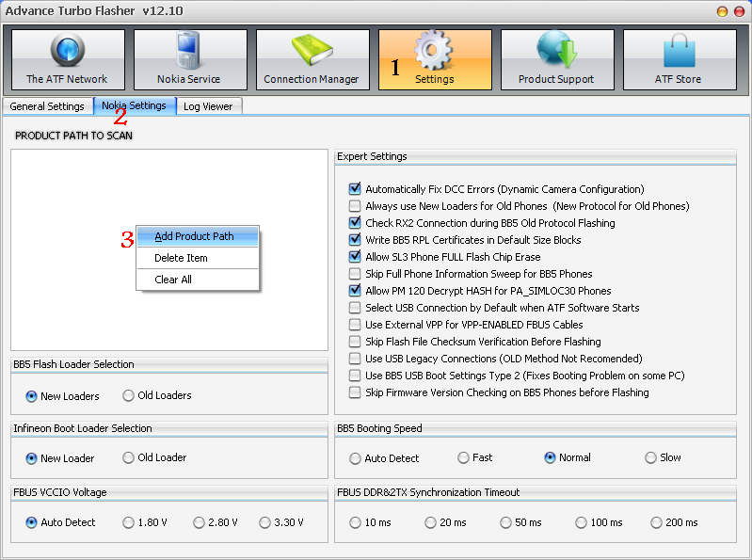Minimize the Advance Turbo Flasher window
The width and height of the screenshot is (752, 560).
[722, 11]
